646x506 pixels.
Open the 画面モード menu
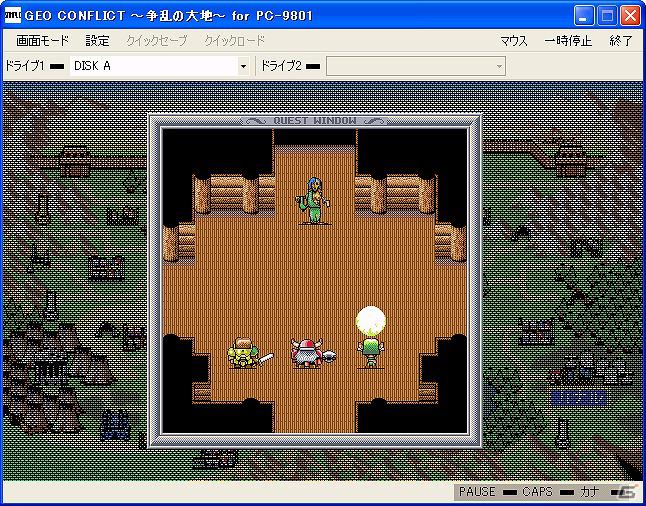[42, 41]
